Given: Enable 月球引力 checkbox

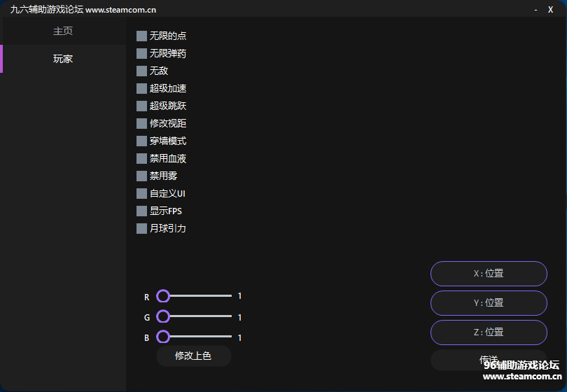Looking at the screenshot, I should [x=142, y=228].
